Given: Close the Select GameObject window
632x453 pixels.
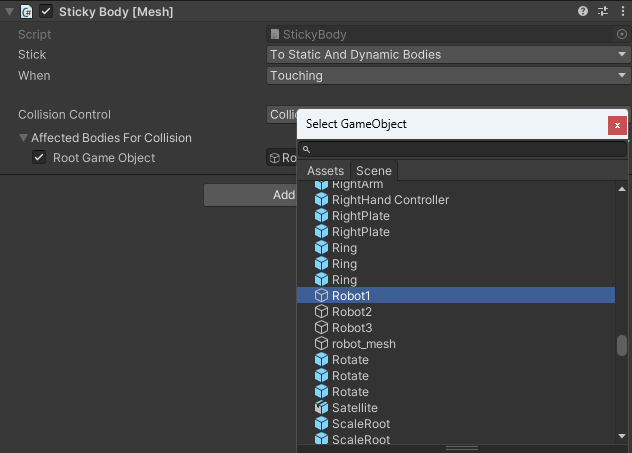Looking at the screenshot, I should tap(617, 125).
